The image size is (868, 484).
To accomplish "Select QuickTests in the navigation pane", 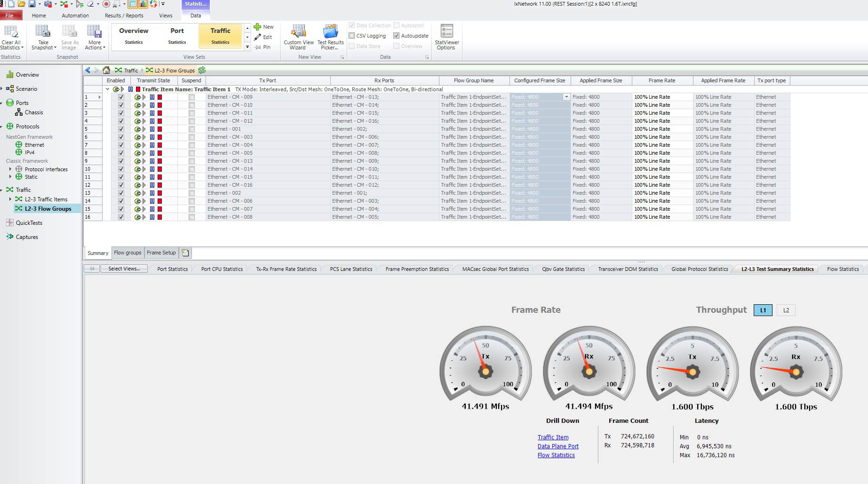I will click(x=29, y=223).
